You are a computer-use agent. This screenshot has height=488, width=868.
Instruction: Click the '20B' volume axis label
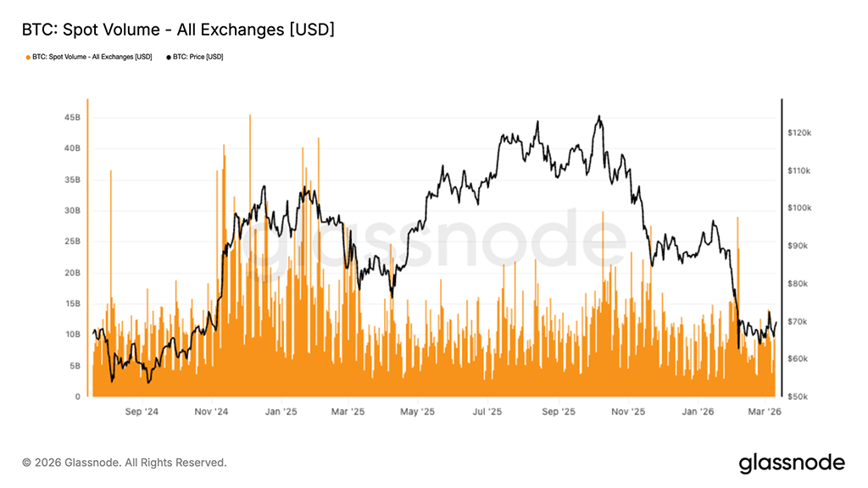click(71, 273)
